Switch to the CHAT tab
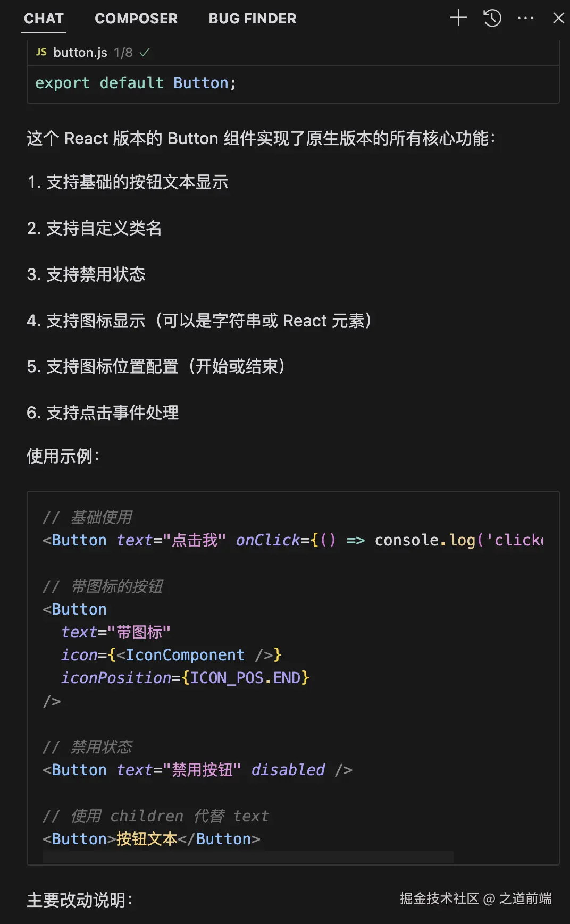The height and width of the screenshot is (924, 570). [44, 19]
